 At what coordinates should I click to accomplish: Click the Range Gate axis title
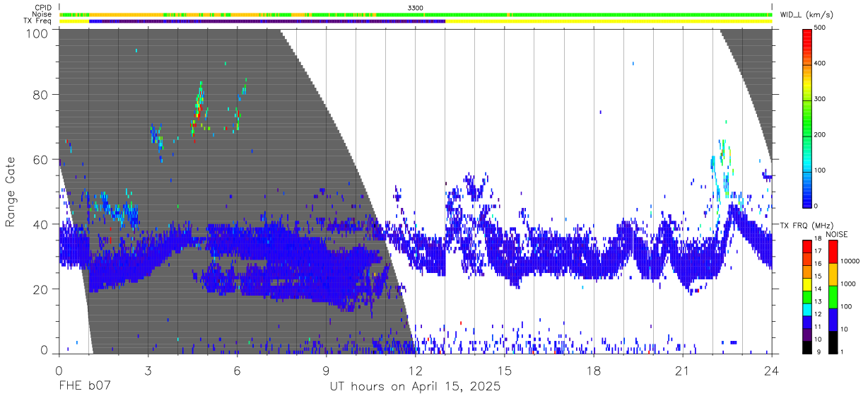[x=11, y=192]
